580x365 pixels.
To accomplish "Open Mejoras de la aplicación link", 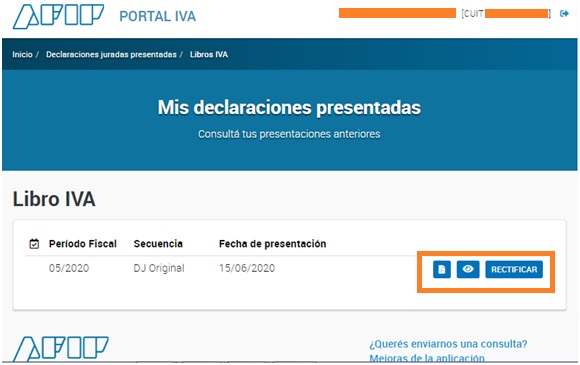I will pyautogui.click(x=427, y=358).
